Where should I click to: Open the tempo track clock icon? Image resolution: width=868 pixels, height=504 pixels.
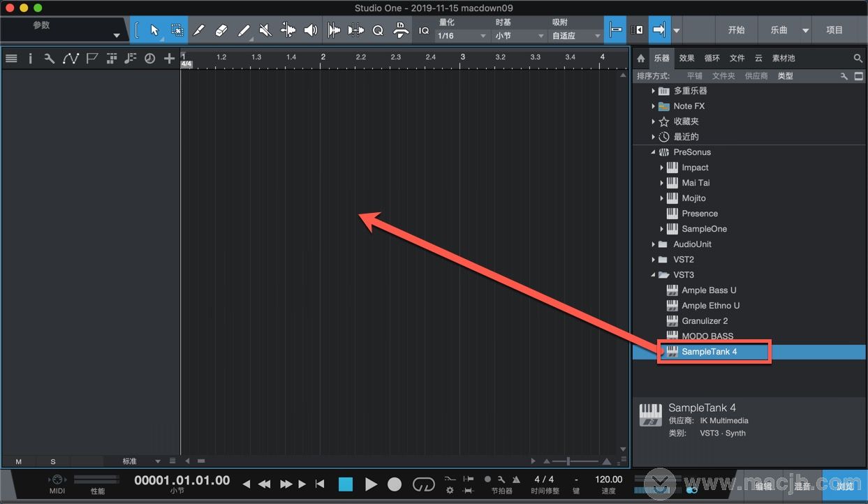(x=149, y=59)
